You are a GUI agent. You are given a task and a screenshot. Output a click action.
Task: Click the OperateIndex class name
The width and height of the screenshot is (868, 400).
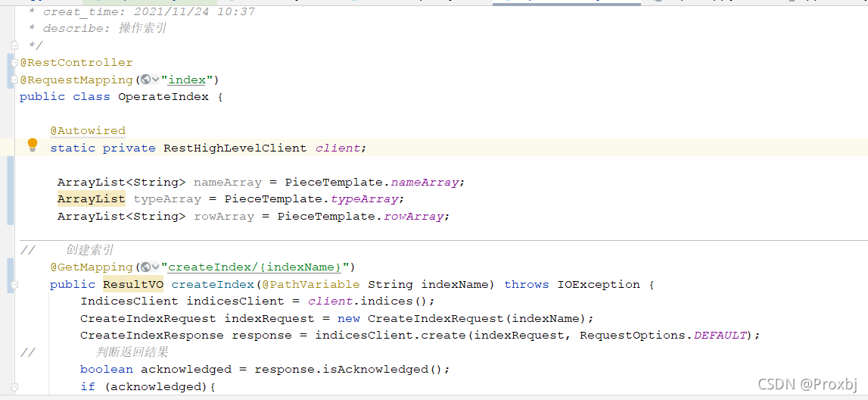[163, 97]
